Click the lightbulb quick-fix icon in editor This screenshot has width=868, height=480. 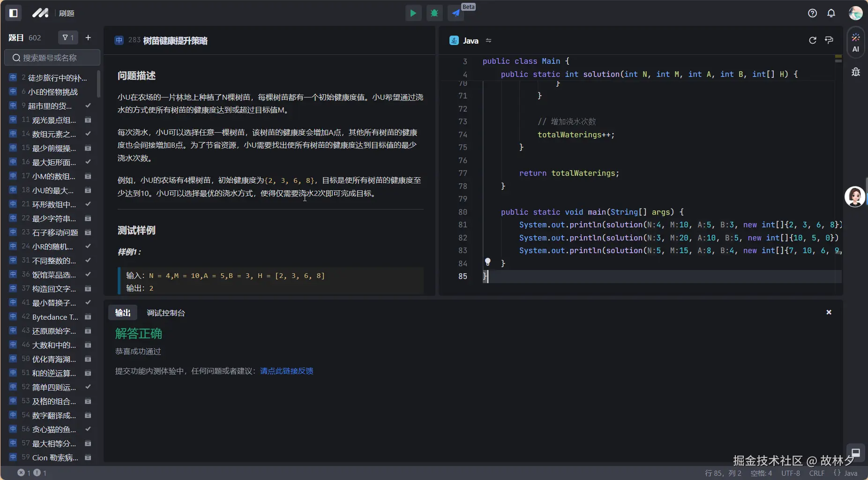point(487,262)
